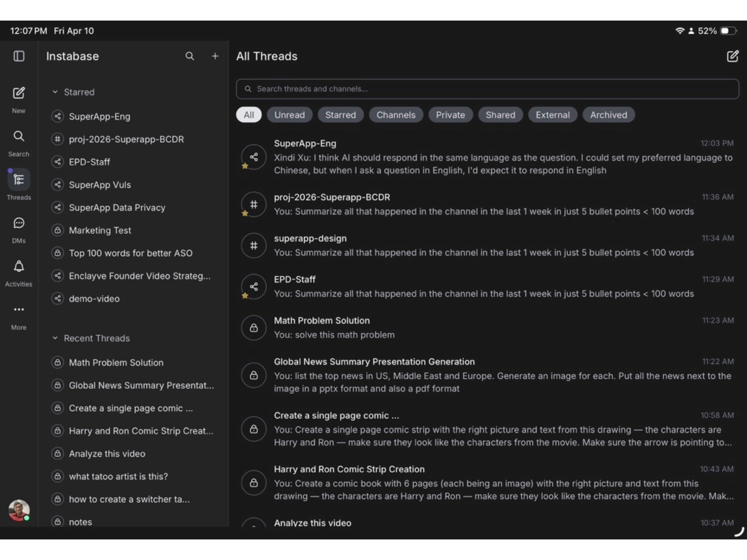Switch to the Private filter
The image size is (747, 560).
pos(450,115)
